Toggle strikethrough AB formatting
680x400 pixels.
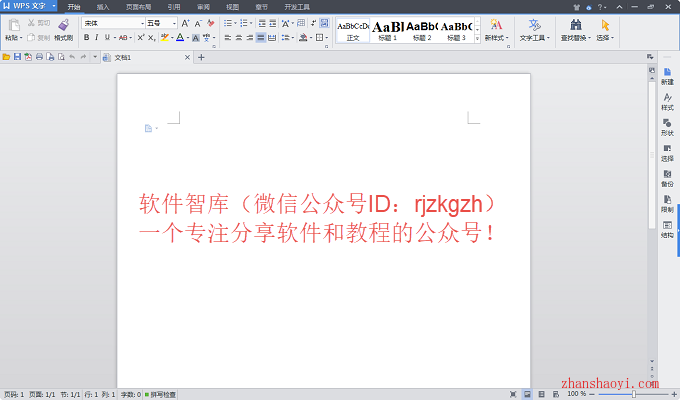click(x=123, y=38)
